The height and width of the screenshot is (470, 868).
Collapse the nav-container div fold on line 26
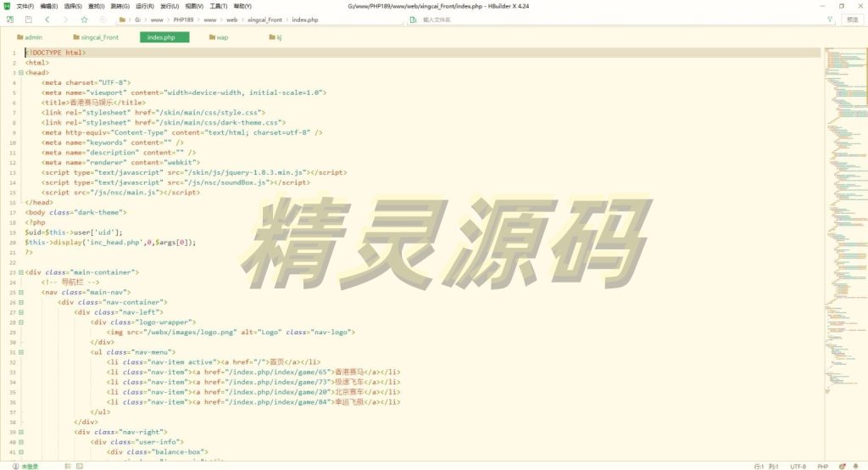21,302
